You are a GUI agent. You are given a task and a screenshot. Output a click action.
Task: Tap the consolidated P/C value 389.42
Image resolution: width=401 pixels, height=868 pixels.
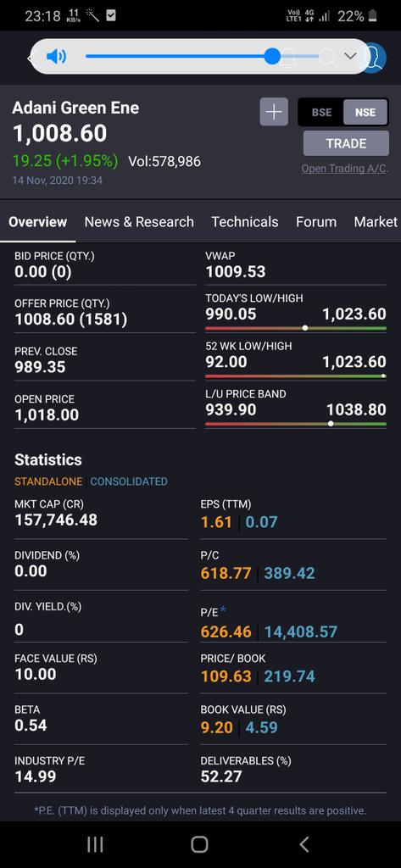point(290,573)
